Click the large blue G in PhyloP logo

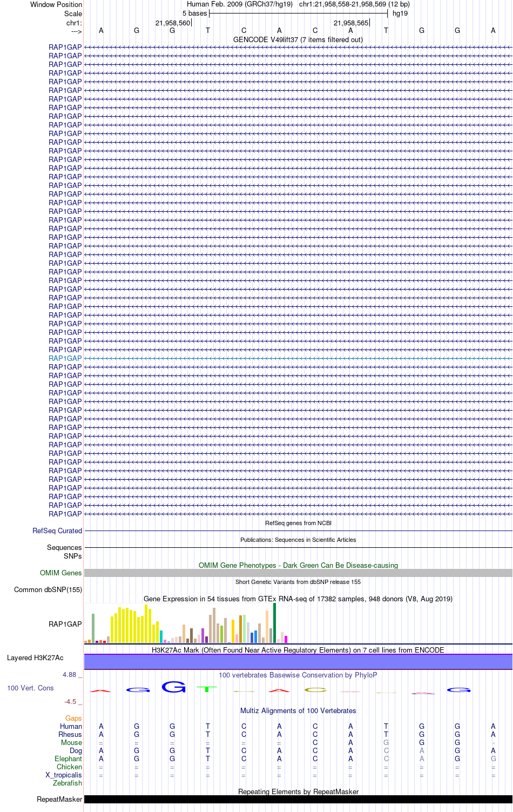[x=173, y=687]
